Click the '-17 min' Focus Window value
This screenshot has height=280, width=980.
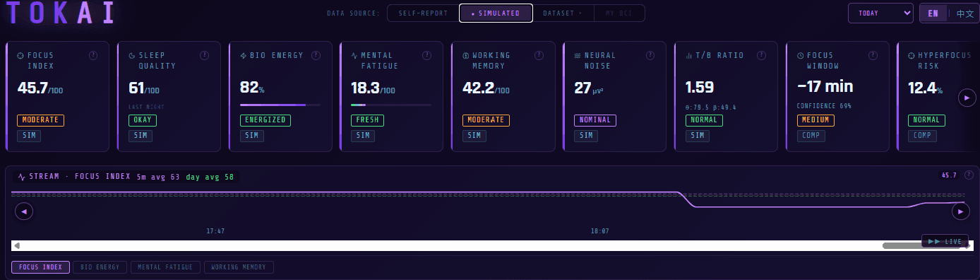click(x=825, y=87)
